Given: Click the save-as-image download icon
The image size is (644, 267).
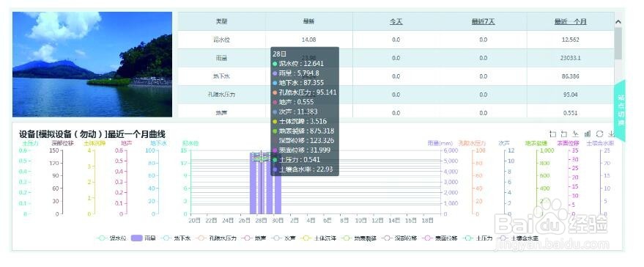Looking at the screenshot, I should tap(611, 134).
